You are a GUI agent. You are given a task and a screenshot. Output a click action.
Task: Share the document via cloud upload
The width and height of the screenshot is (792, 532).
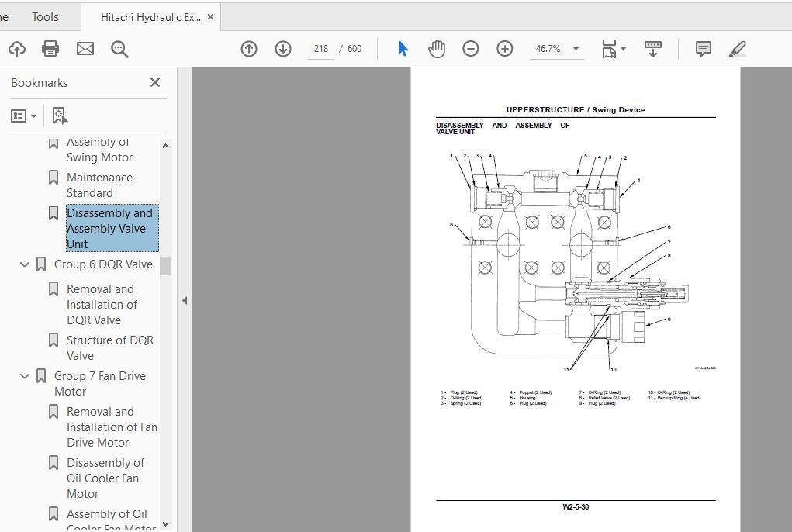[x=17, y=48]
